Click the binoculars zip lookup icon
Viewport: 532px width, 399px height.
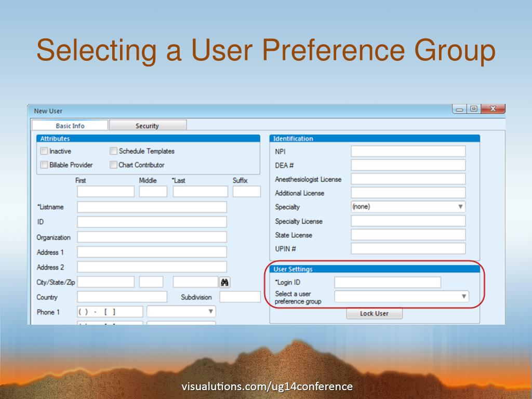224,282
